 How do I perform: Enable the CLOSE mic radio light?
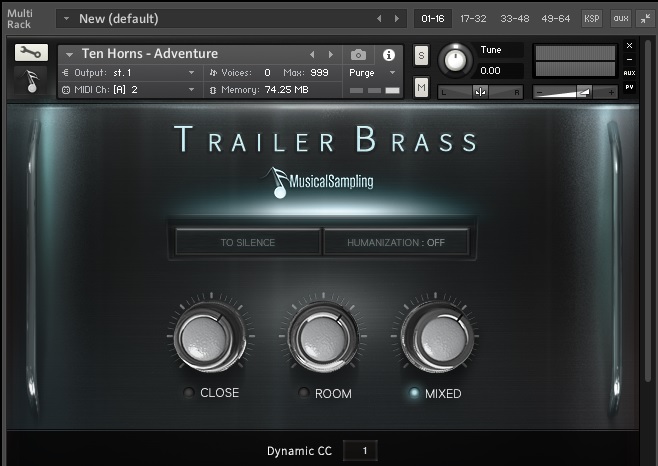click(188, 393)
